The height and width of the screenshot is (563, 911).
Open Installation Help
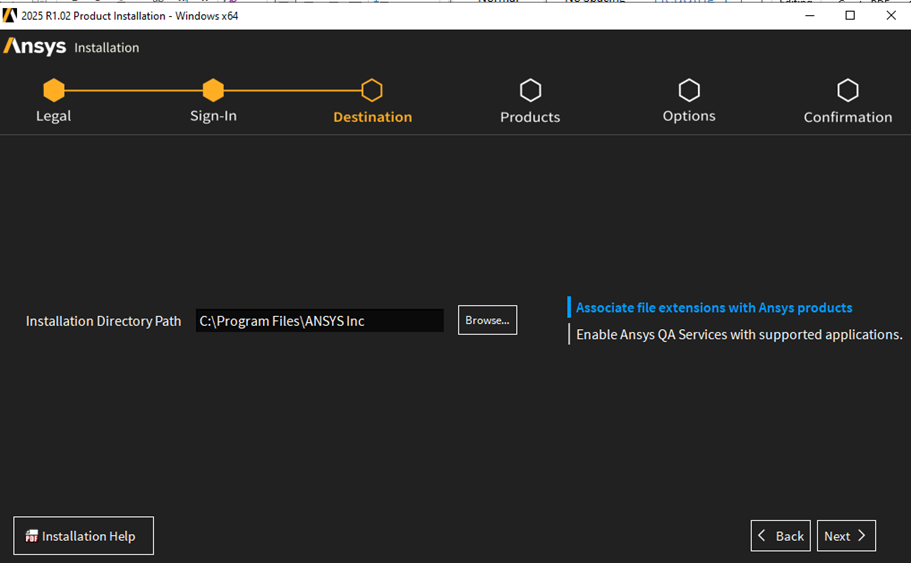click(x=84, y=536)
